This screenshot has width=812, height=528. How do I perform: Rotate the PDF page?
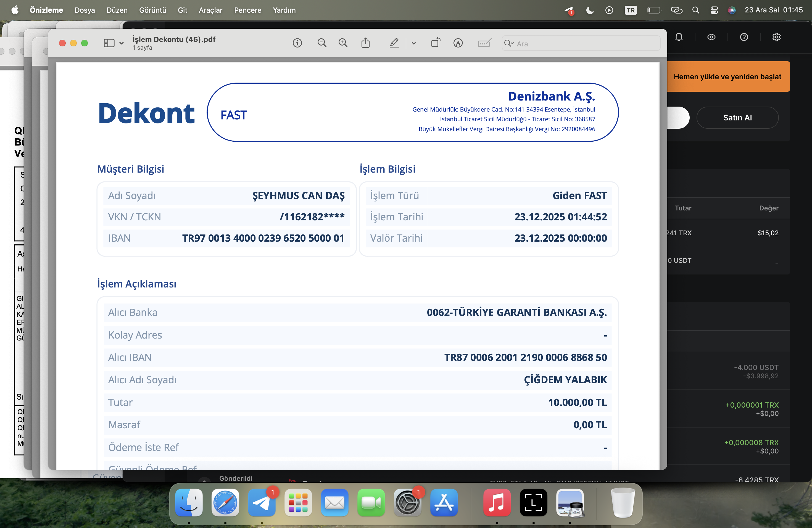[x=436, y=43]
